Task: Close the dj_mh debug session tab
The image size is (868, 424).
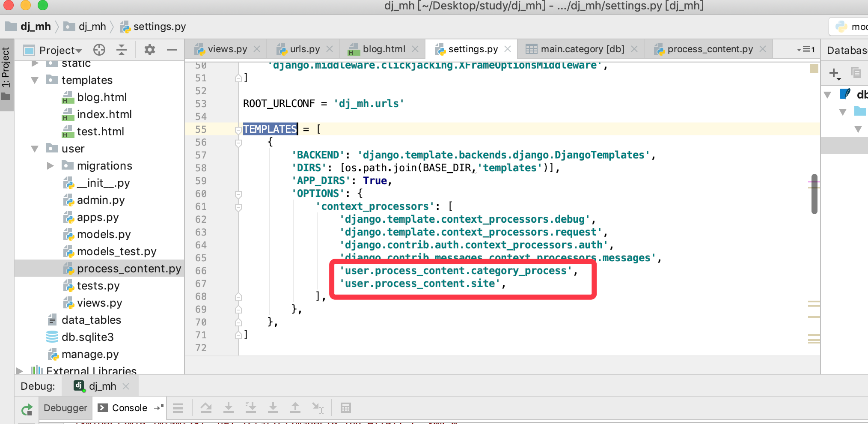Action: click(126, 386)
